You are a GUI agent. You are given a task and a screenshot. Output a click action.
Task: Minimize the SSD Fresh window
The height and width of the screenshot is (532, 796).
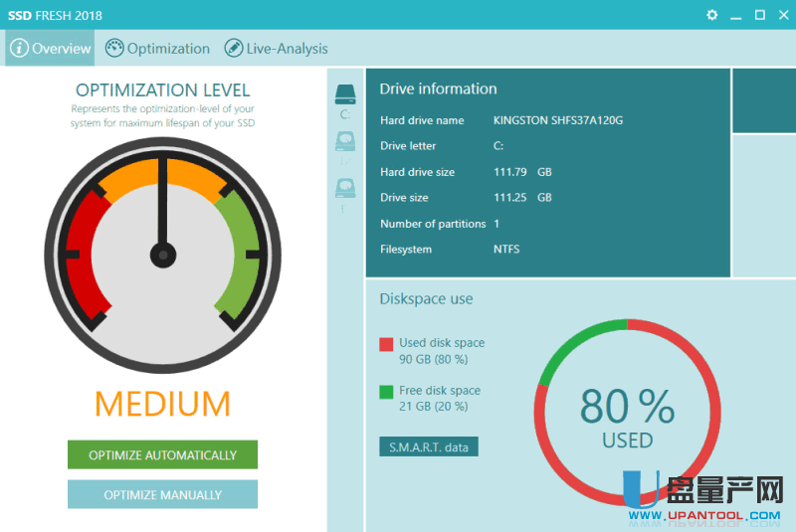(736, 15)
